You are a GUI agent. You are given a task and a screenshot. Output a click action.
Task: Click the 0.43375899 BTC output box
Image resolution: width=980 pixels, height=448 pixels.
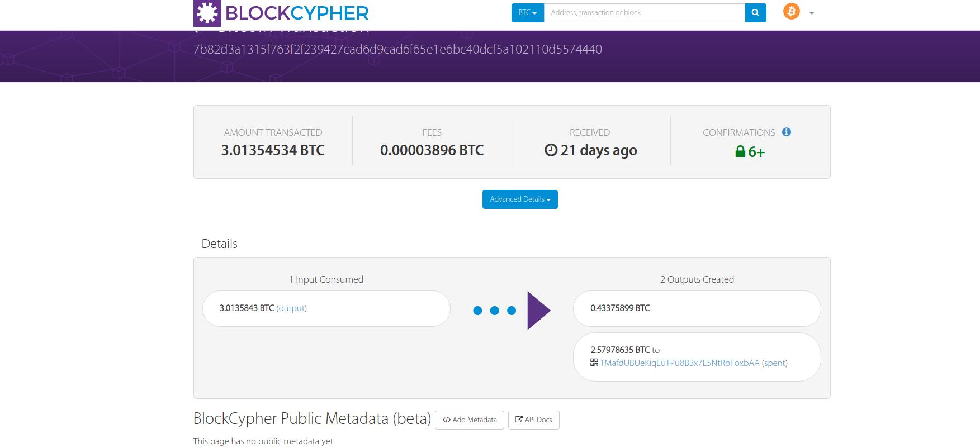(x=697, y=308)
